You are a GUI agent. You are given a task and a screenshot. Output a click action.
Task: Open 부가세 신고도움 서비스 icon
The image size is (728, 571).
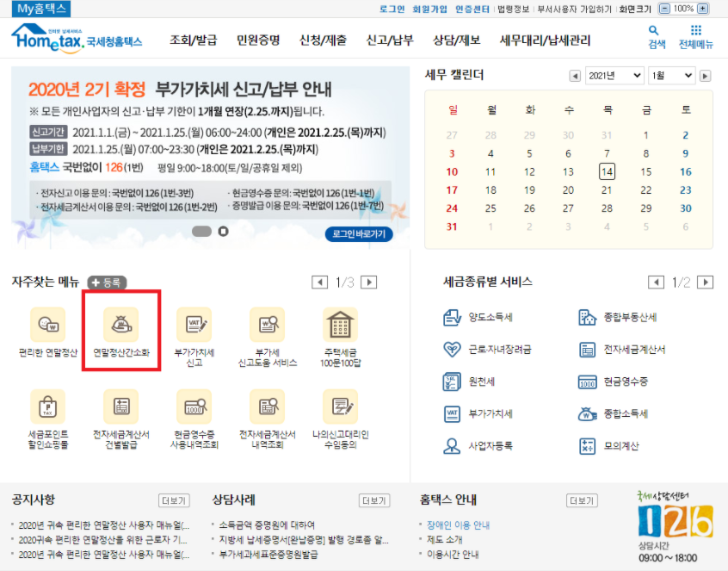tap(268, 325)
